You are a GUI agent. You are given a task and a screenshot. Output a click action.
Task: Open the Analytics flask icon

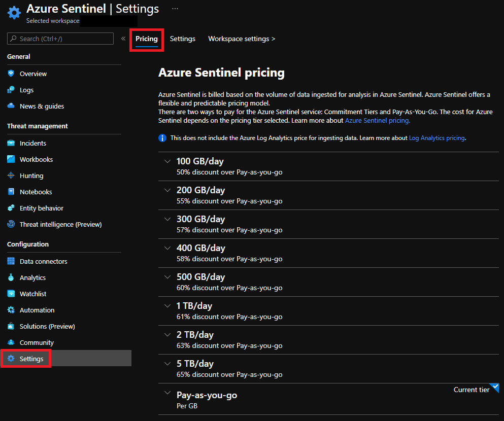(11, 277)
